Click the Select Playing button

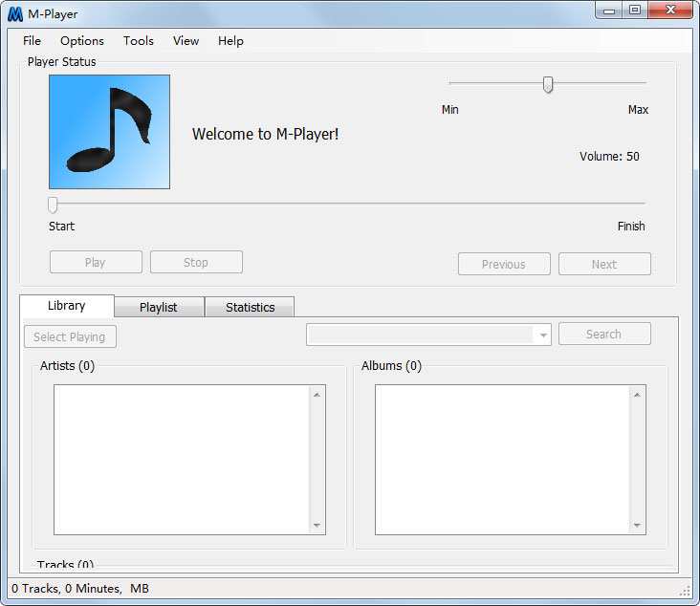click(x=70, y=336)
